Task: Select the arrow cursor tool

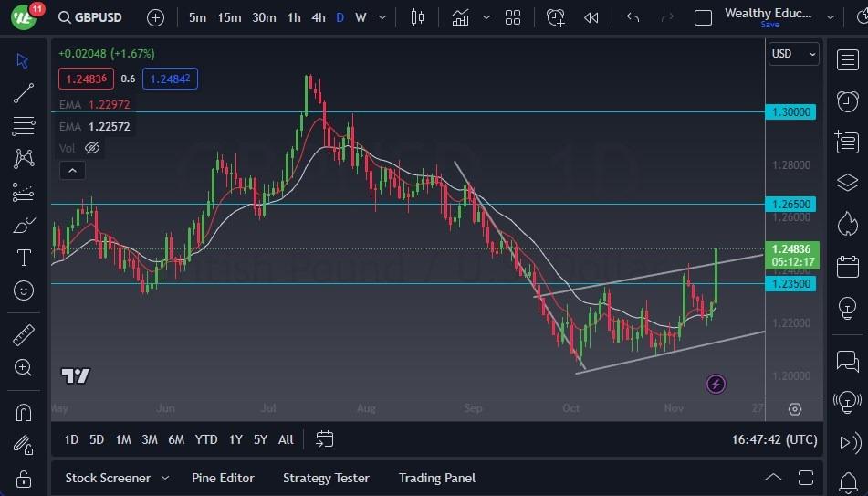Action: click(23, 60)
